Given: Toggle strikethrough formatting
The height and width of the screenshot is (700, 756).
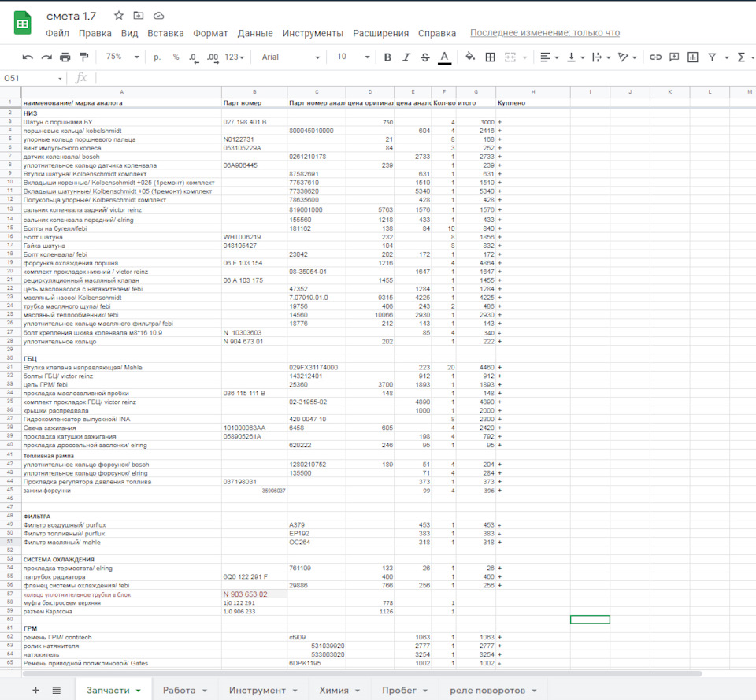Looking at the screenshot, I should pyautogui.click(x=424, y=57).
